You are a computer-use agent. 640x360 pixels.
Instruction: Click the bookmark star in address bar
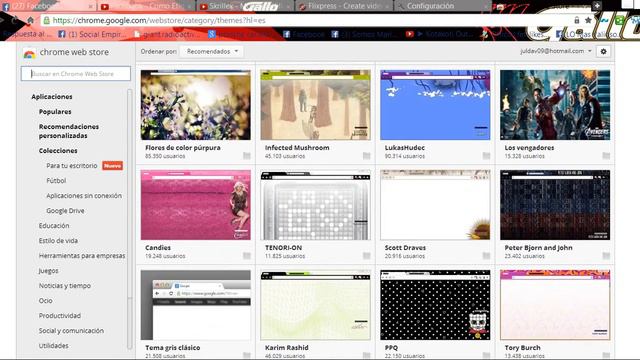588,20
